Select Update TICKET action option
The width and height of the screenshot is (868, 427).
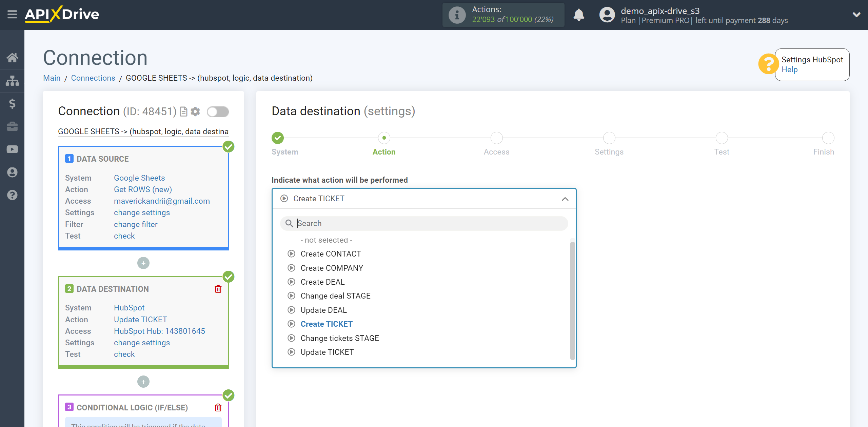click(x=327, y=352)
